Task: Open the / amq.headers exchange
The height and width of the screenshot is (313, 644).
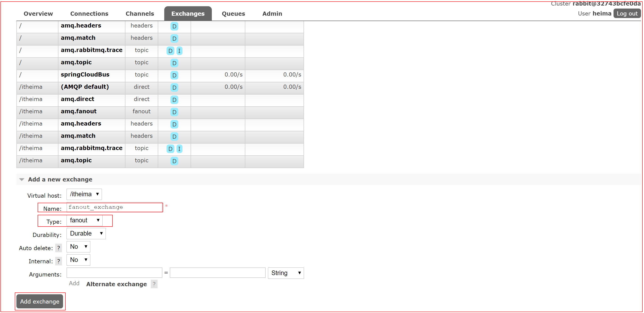Action: (81, 25)
